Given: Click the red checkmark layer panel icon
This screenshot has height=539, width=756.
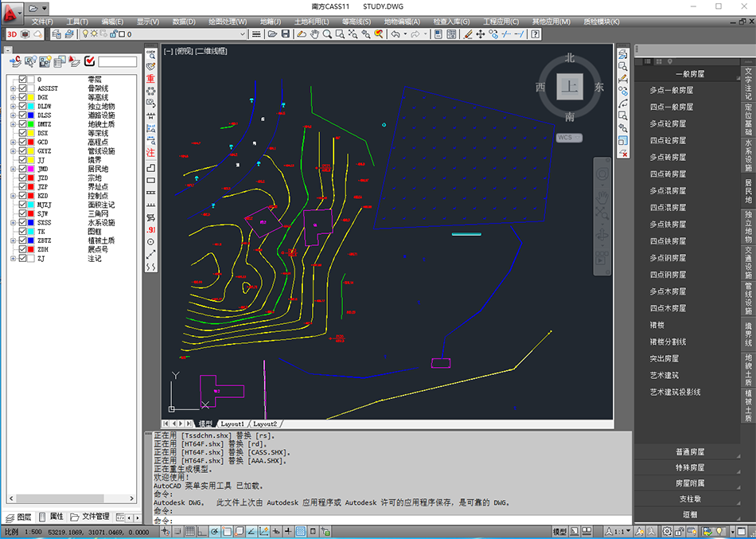Looking at the screenshot, I should tap(89, 61).
